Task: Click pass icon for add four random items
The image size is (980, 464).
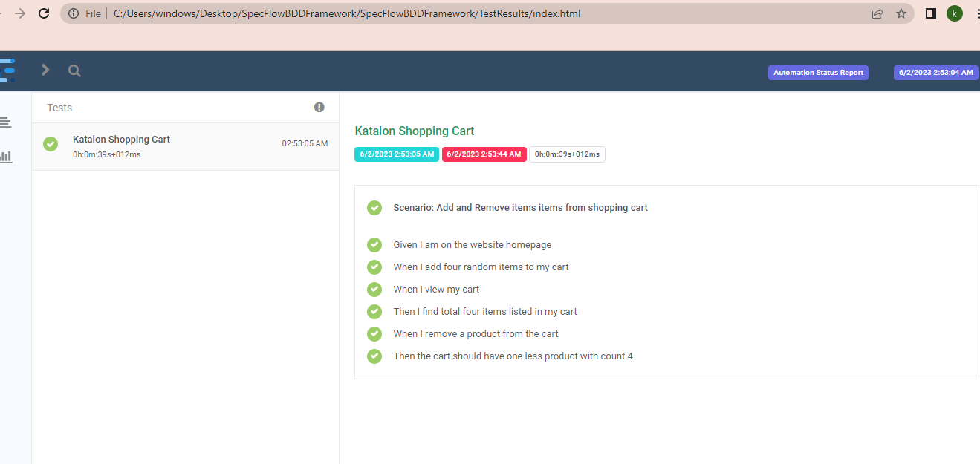Action: 374,267
